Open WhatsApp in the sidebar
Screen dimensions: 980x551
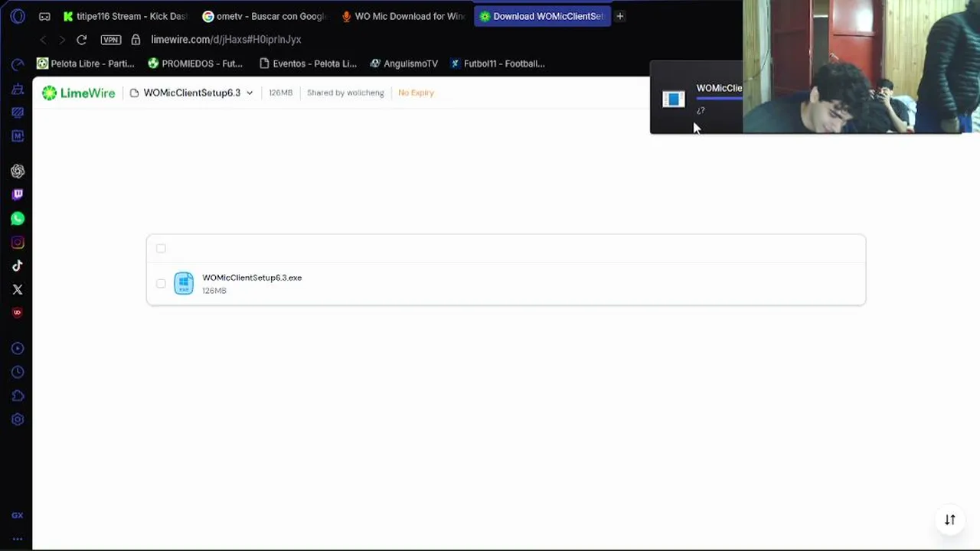click(x=18, y=219)
